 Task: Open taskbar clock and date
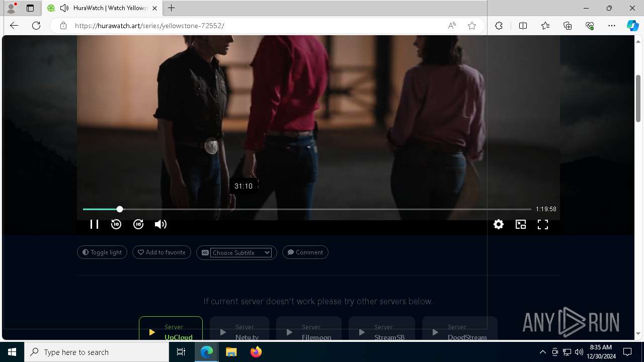tap(602, 352)
